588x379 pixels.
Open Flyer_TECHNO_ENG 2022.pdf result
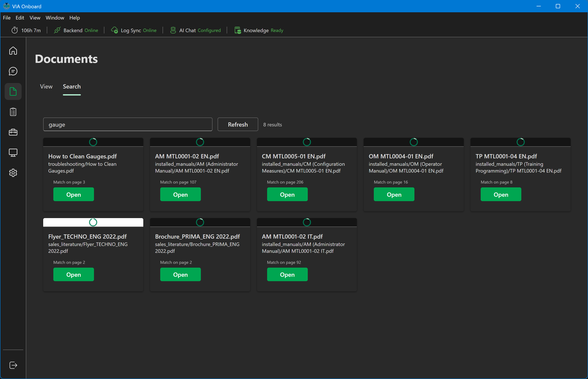click(x=74, y=274)
